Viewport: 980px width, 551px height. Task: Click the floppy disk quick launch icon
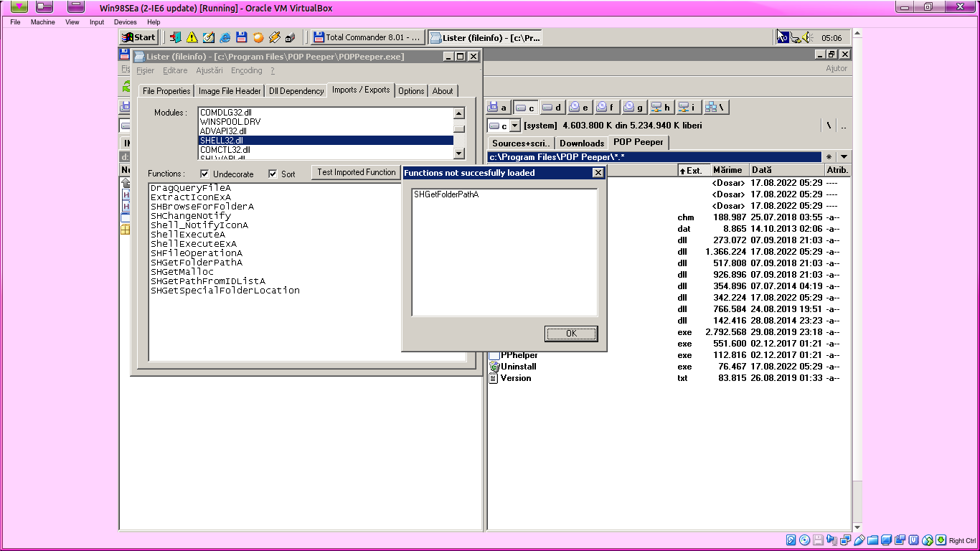tap(242, 37)
